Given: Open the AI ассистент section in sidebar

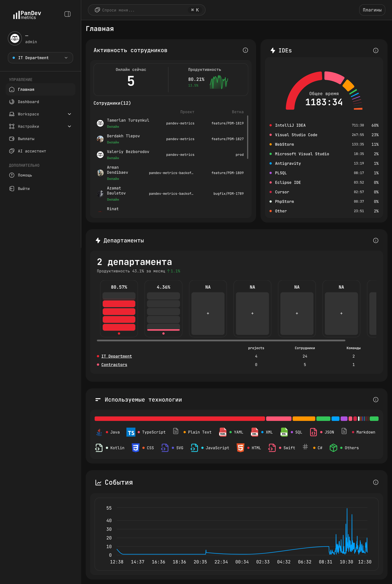Looking at the screenshot, I should [32, 151].
